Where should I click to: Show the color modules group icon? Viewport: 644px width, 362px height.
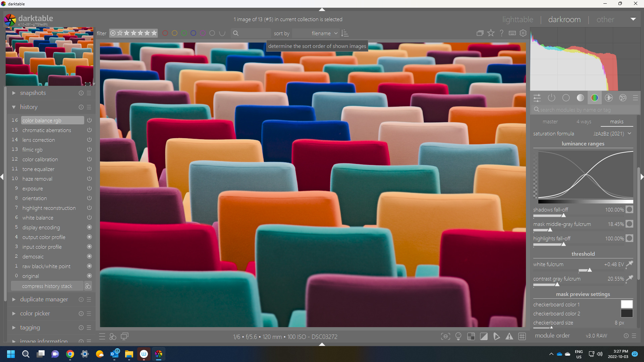point(594,98)
